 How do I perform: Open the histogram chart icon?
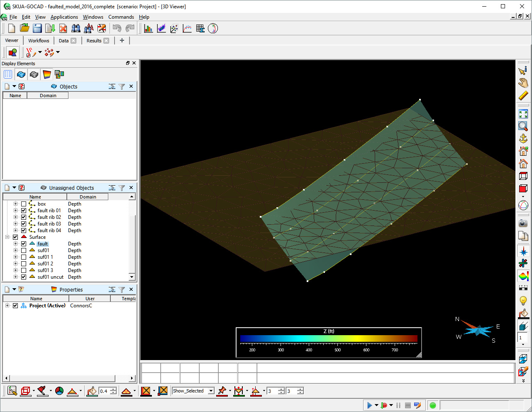click(x=148, y=28)
